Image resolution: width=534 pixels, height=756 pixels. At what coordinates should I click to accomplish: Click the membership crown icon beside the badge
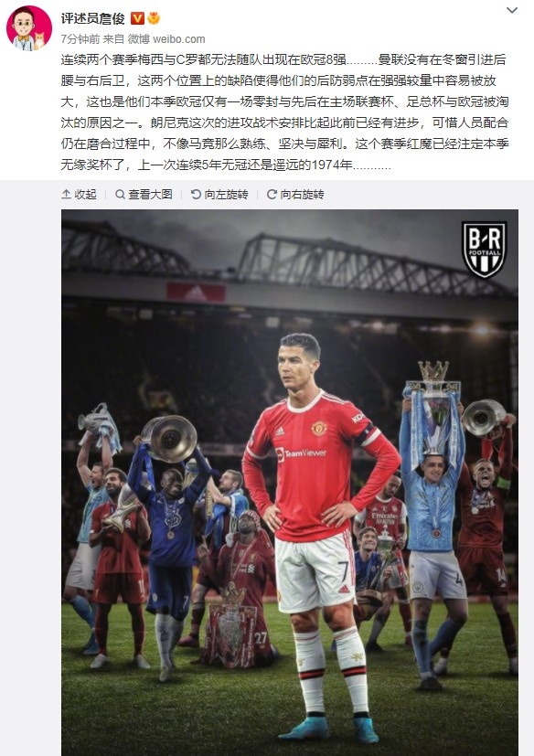pos(154,18)
